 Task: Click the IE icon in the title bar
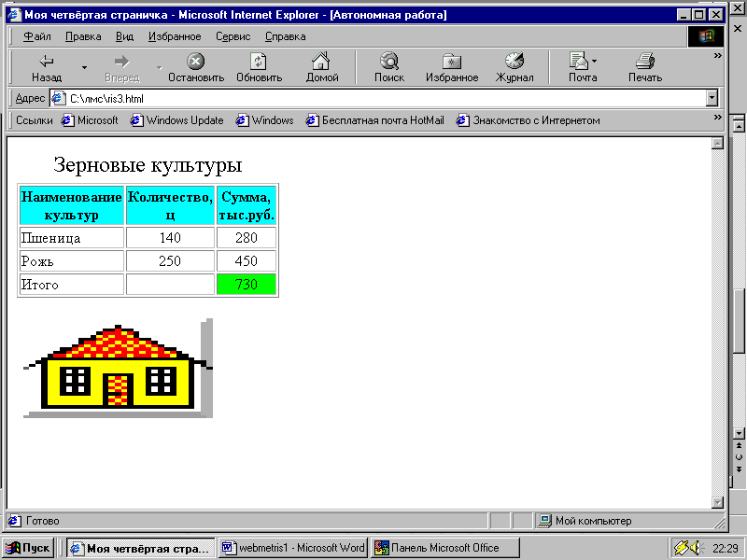[15, 15]
